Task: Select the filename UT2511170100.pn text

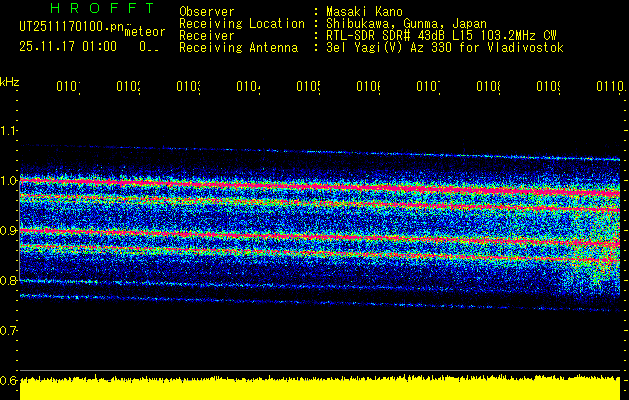Action: [x=72, y=27]
